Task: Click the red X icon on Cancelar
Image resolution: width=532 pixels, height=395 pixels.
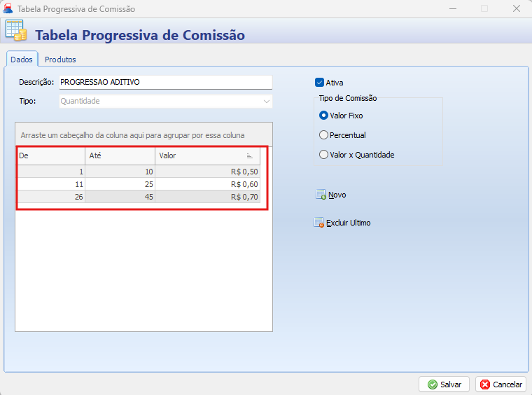Action: tap(485, 384)
